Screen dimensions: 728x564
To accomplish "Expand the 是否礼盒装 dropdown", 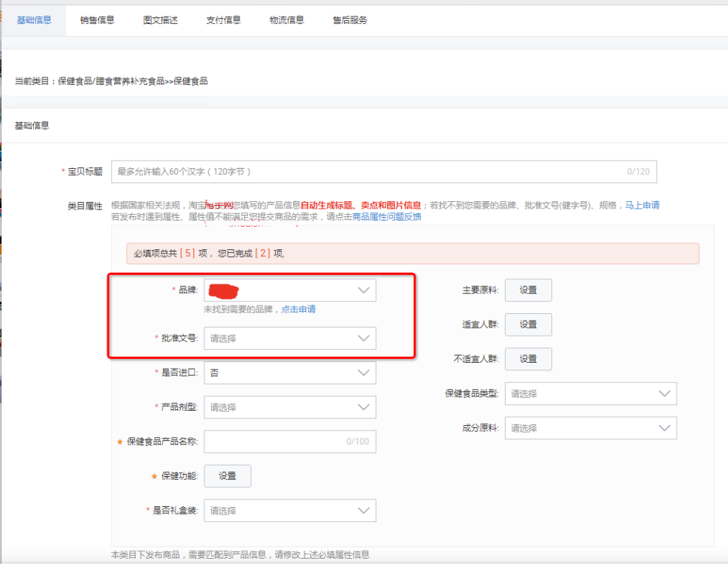I will pyautogui.click(x=289, y=511).
